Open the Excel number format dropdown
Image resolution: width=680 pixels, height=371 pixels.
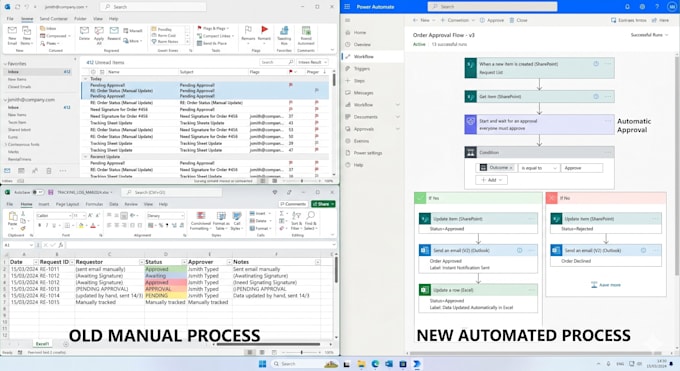(182, 216)
